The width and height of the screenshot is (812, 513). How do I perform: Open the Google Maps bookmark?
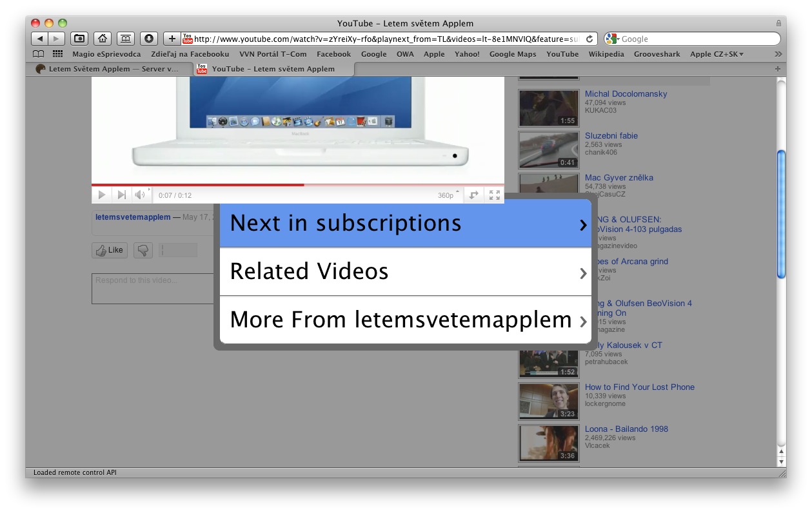tap(513, 54)
